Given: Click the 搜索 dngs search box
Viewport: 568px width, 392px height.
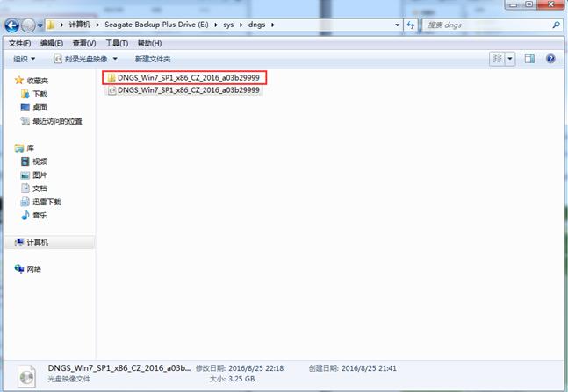Looking at the screenshot, I should point(487,25).
